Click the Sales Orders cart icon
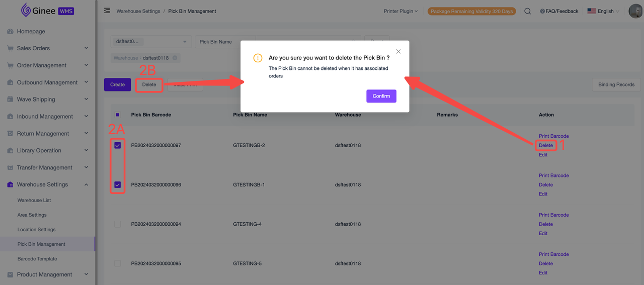644x285 pixels. coord(10,49)
